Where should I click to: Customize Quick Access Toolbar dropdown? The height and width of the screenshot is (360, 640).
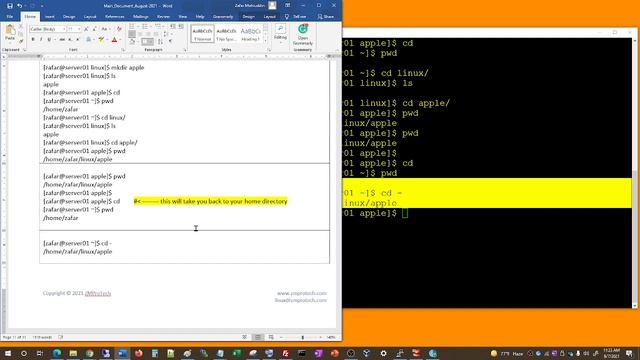(x=42, y=6)
